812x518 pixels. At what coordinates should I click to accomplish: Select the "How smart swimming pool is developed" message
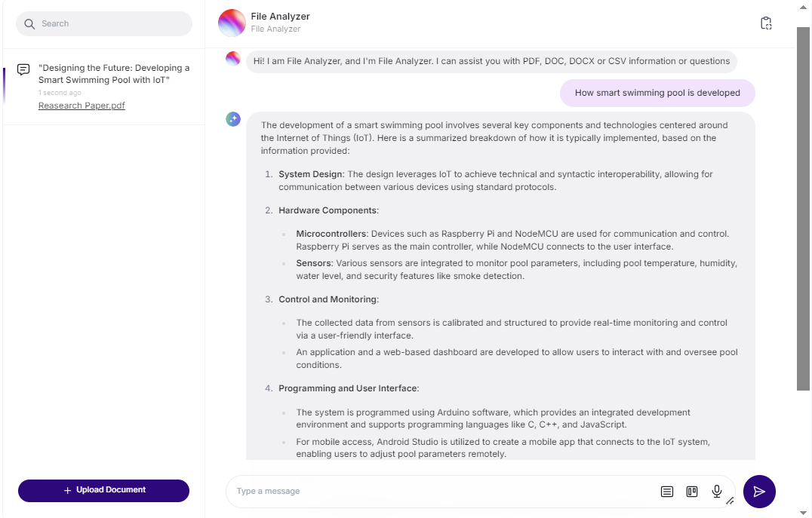coord(657,93)
